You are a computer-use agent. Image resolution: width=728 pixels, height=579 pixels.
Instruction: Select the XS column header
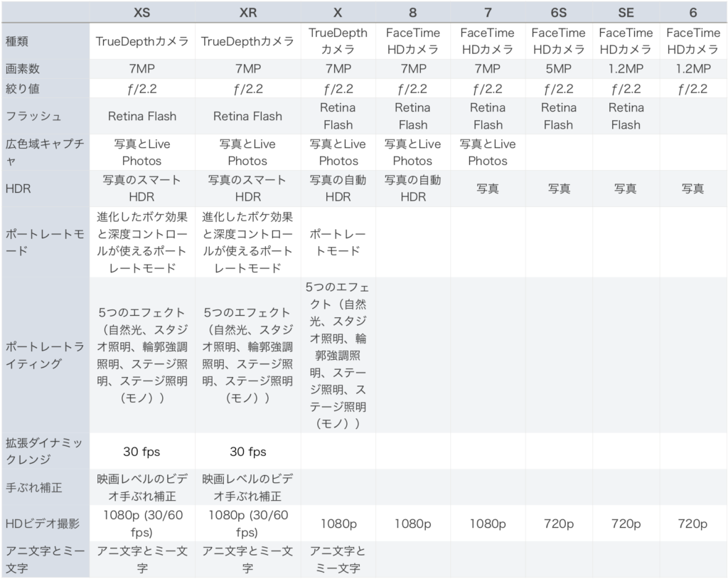coord(142,13)
